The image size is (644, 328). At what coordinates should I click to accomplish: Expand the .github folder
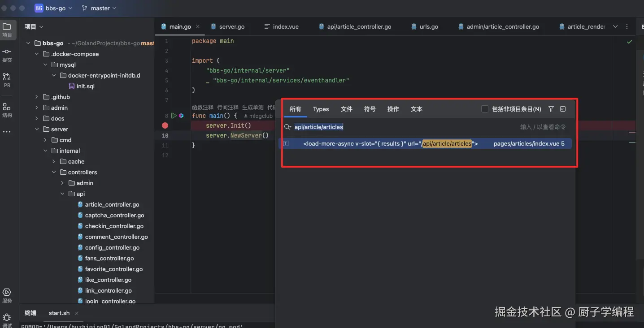coord(37,97)
